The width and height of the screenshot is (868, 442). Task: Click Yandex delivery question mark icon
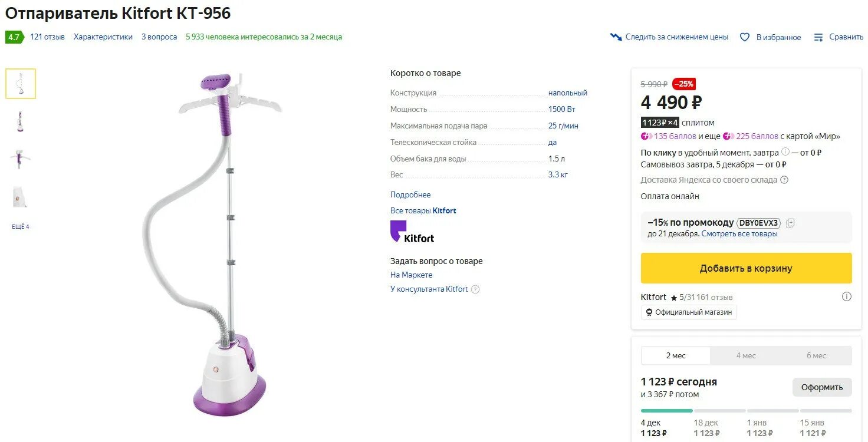tap(784, 180)
